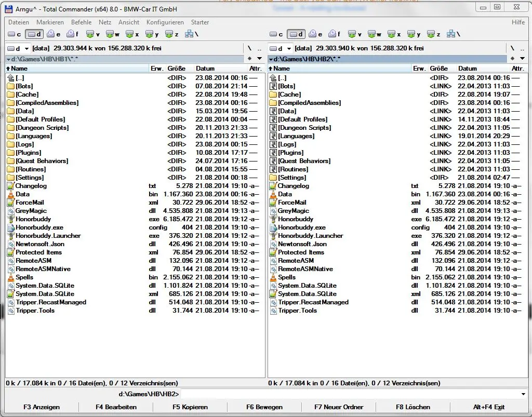532x417 pixels.
Task: Select Plugins link icon in right panel
Action: click(273, 153)
